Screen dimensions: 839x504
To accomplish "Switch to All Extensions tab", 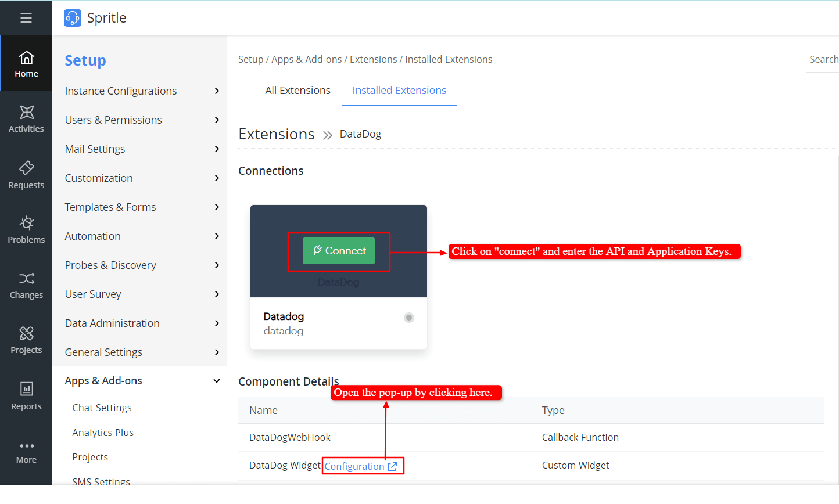I will pyautogui.click(x=297, y=91).
